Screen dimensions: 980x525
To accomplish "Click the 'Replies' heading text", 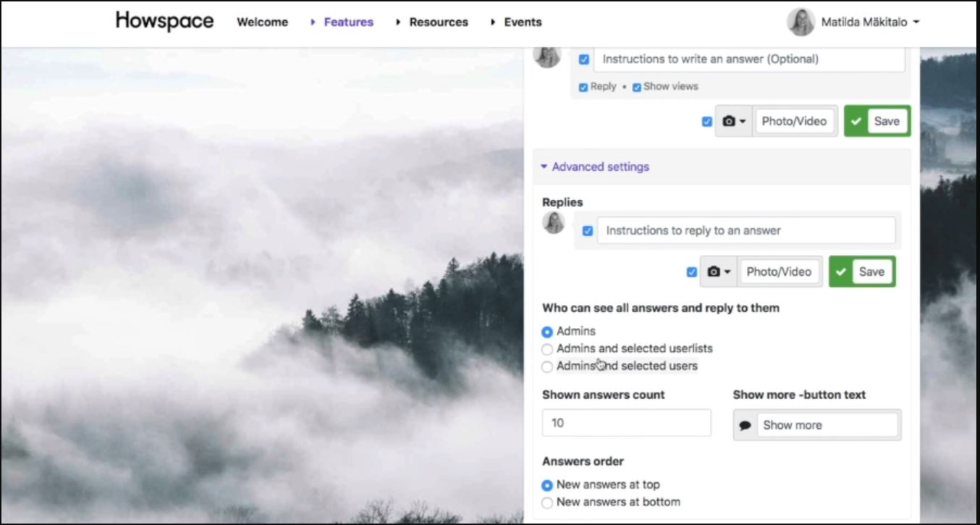I will coord(562,203).
